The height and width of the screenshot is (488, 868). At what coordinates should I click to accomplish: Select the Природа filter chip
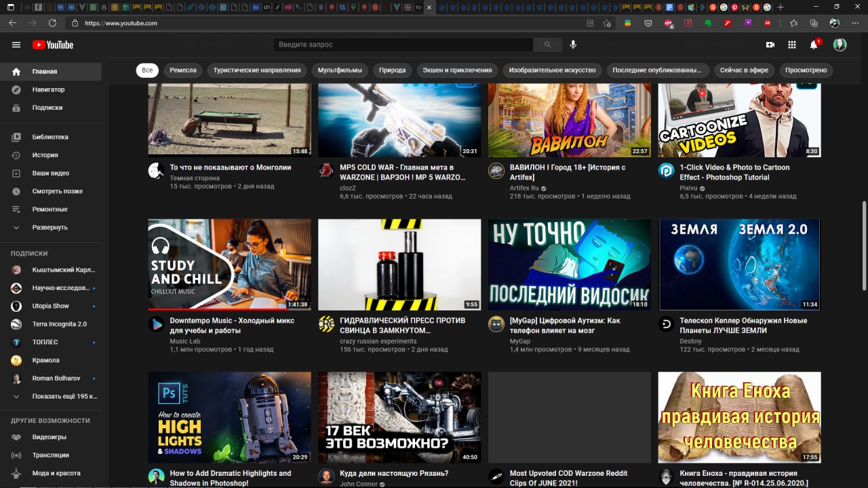393,70
